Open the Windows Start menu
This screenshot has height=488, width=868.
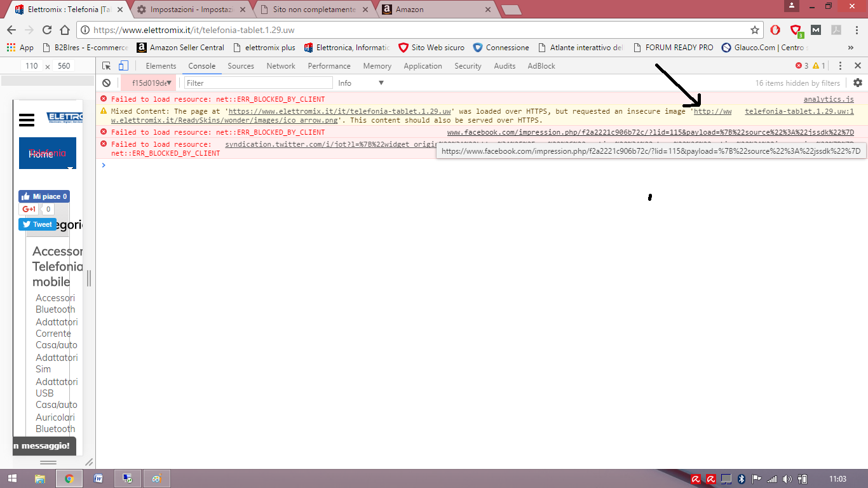click(12, 478)
